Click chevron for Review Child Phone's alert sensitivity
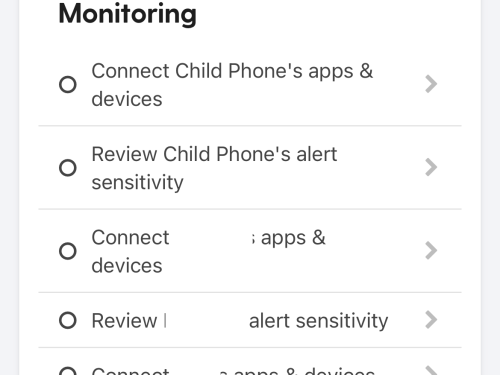The image size is (500, 375). 431,167
